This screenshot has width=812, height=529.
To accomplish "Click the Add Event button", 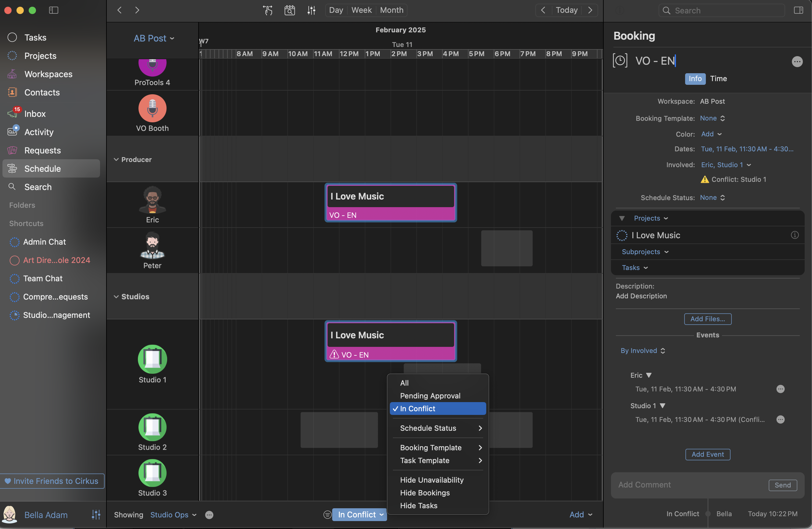I will click(707, 454).
